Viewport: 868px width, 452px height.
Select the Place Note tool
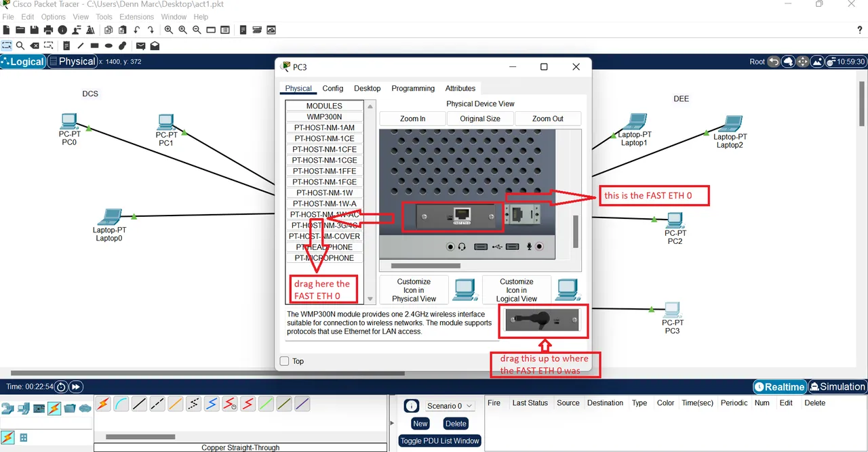[66, 46]
